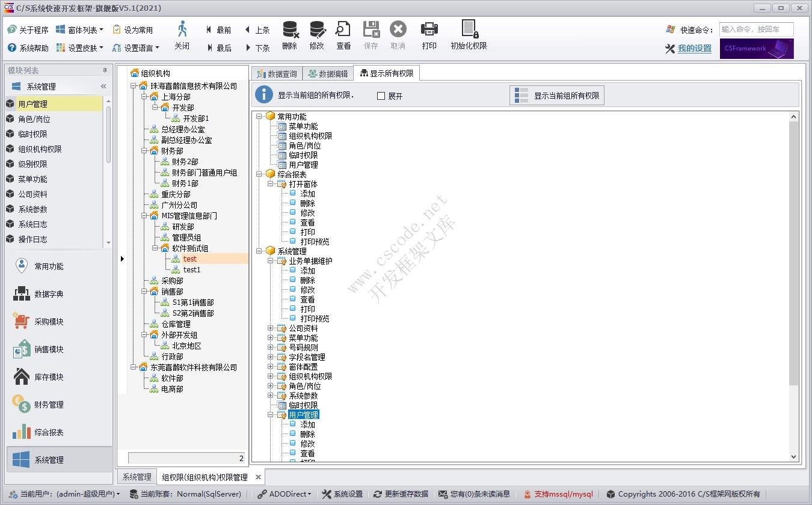Open the 查看 view icon

pyautogui.click(x=343, y=35)
